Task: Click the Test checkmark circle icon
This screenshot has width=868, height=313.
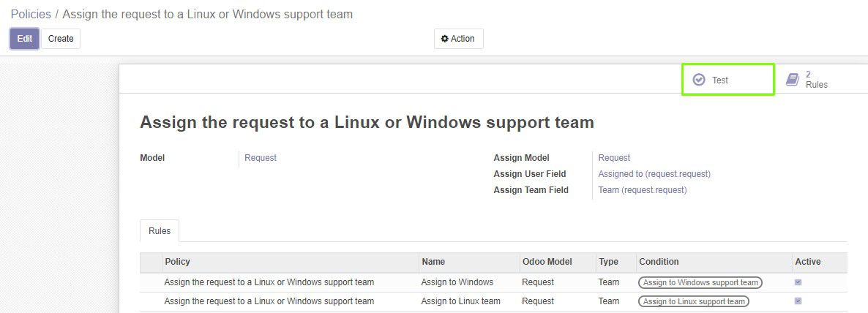Action: (699, 80)
